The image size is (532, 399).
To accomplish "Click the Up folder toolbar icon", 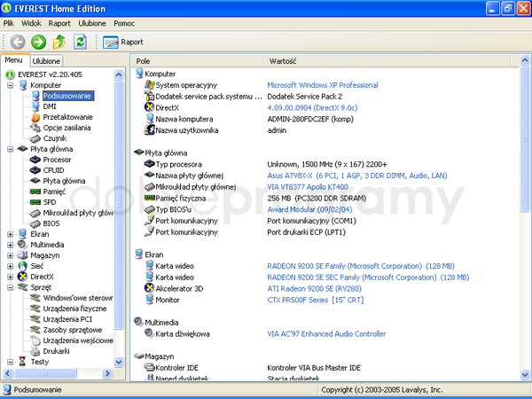I will coord(59,42).
